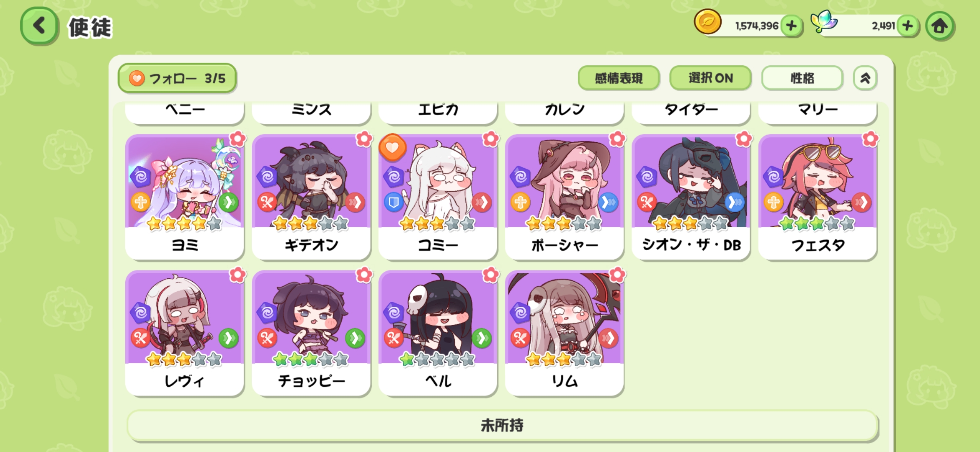The image size is (980, 452).
Task: Choose the チョッピー character card
Action: click(x=311, y=333)
